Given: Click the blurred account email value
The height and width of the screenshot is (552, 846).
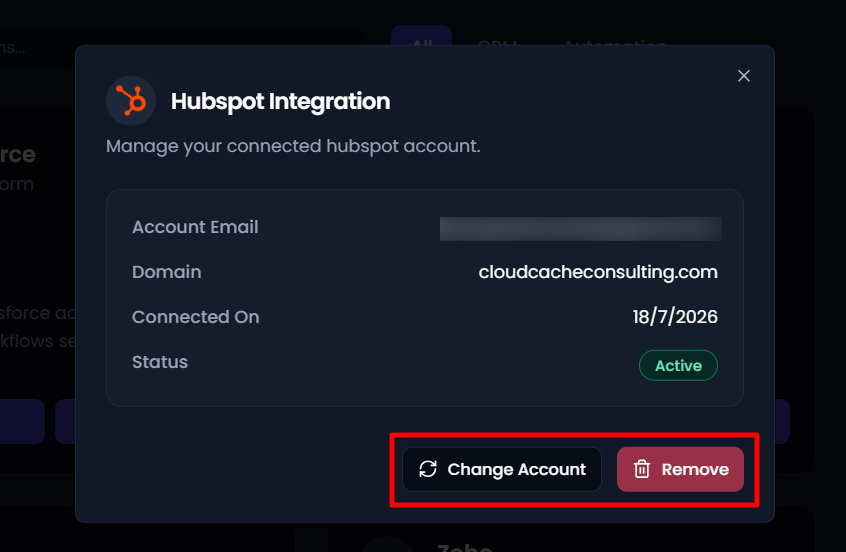Looking at the screenshot, I should click(581, 229).
